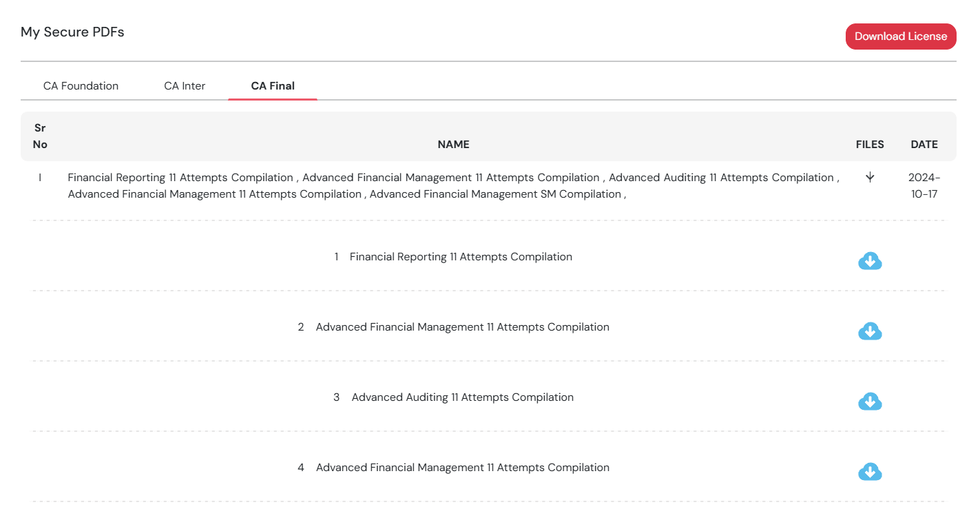This screenshot has height=509, width=980.
Task: Select file 4 Advanced Financial Management title text
Action: coord(462,468)
